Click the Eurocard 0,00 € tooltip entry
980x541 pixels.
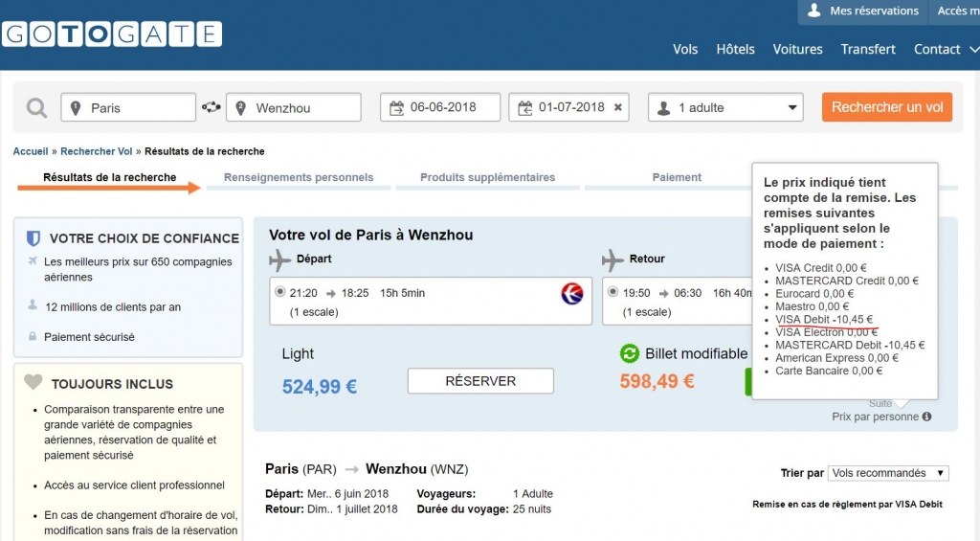pos(814,294)
